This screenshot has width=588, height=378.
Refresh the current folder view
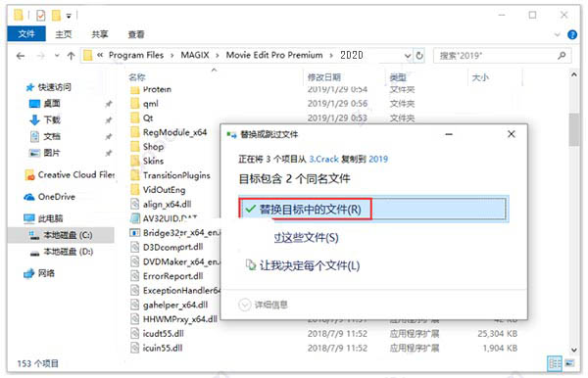(x=419, y=56)
